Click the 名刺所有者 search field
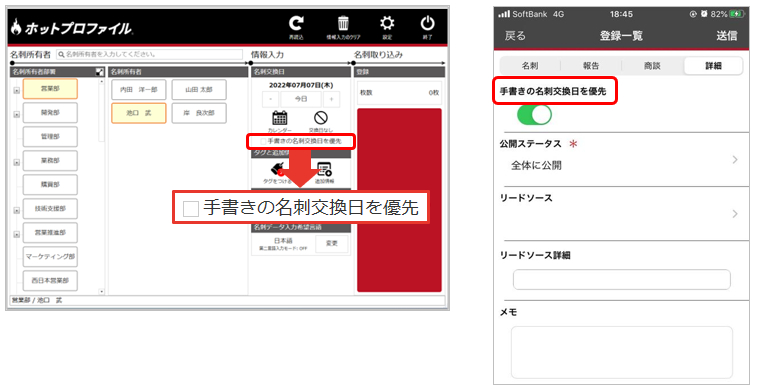 [150, 55]
